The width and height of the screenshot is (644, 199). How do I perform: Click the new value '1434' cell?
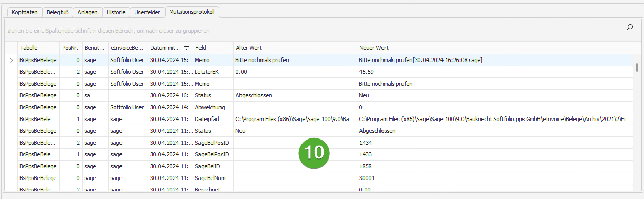(495, 143)
